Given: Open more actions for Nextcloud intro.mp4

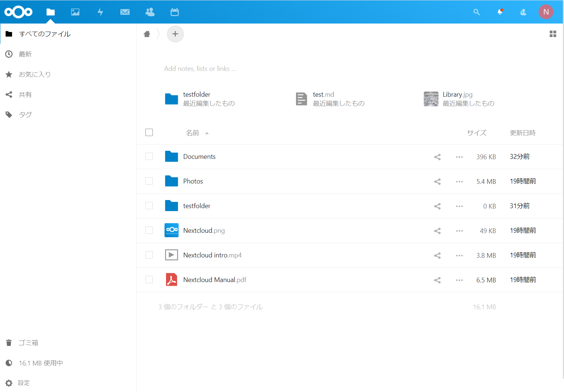Looking at the screenshot, I should click(x=459, y=256).
